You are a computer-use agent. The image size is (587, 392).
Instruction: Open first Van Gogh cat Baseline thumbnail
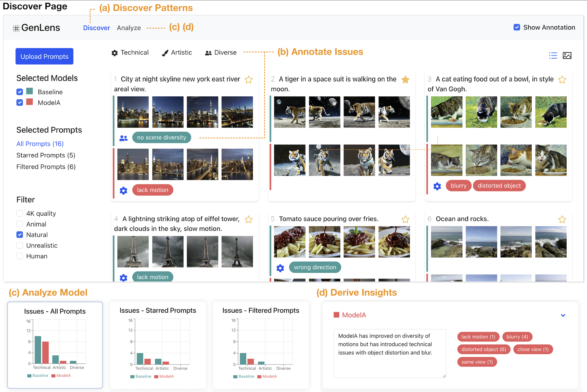pyautogui.click(x=446, y=112)
